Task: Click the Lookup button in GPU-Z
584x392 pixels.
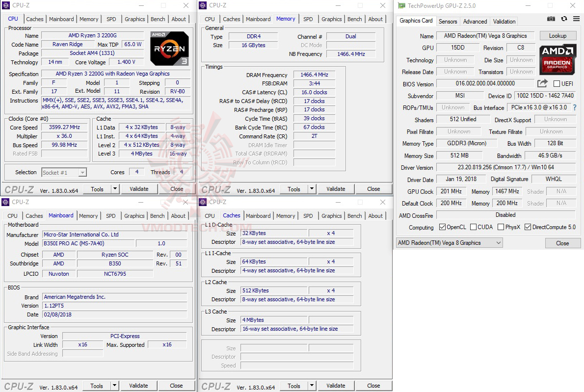Action: tap(557, 36)
